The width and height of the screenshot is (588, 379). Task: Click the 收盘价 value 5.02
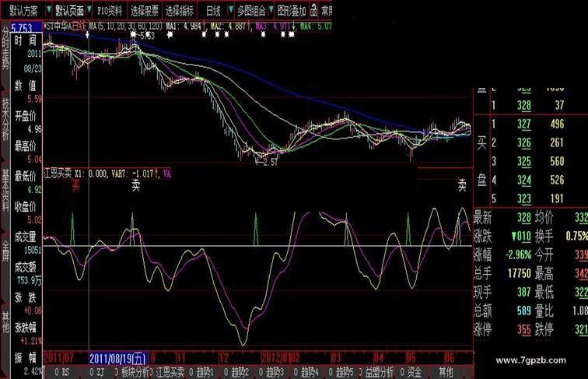(35, 219)
